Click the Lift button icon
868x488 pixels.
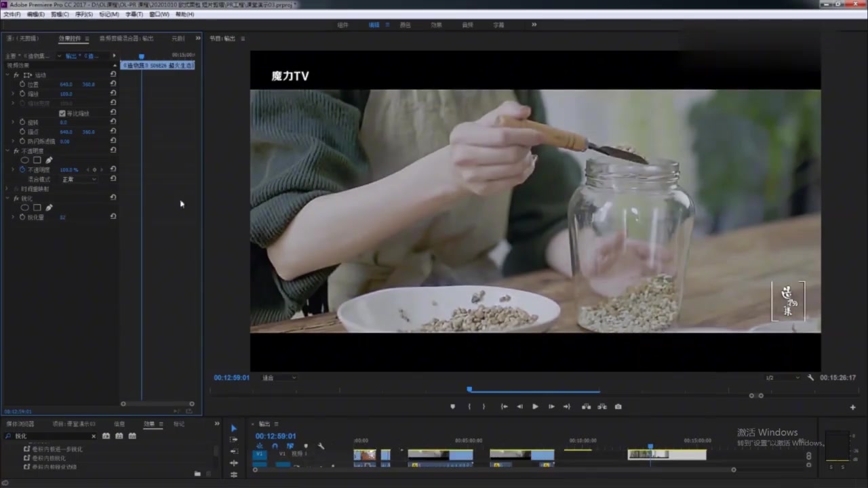[586, 407]
